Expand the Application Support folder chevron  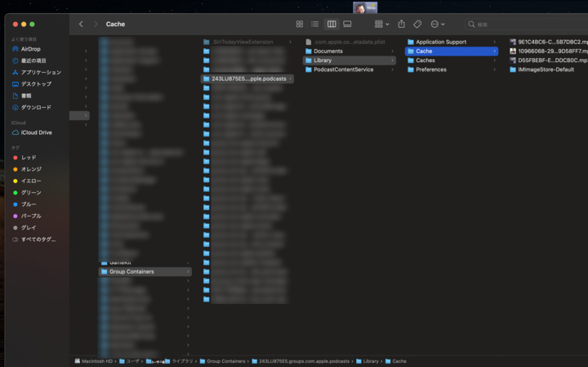494,42
